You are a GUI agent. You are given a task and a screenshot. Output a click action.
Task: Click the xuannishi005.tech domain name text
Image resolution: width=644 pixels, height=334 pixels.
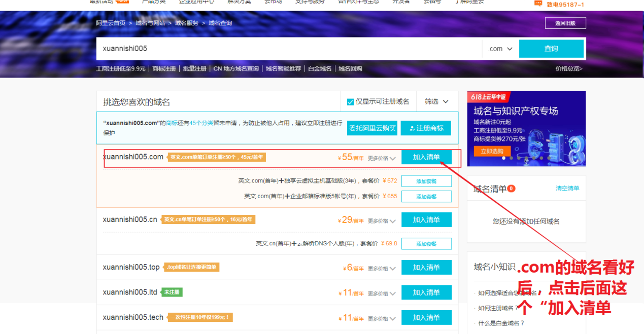(133, 317)
